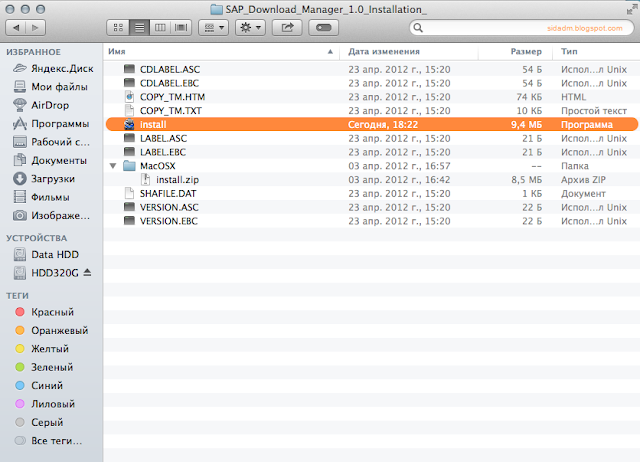Open Изображения in the sidebar

(51, 215)
